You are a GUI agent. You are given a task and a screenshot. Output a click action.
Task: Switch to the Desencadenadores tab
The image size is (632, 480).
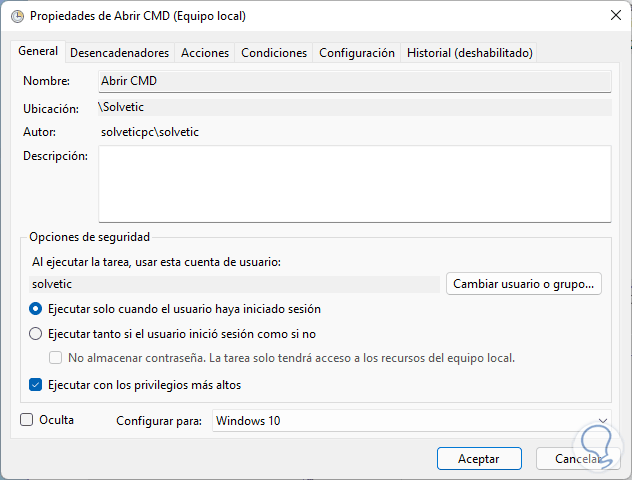[x=119, y=53]
